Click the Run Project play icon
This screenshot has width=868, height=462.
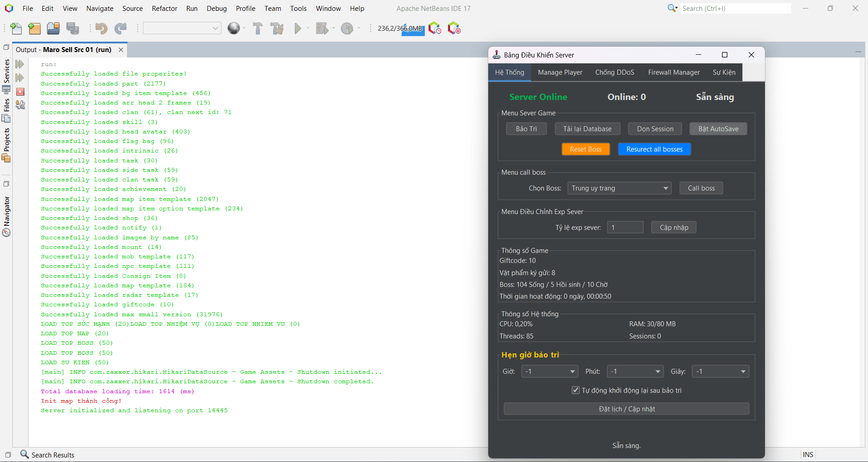[298, 29]
